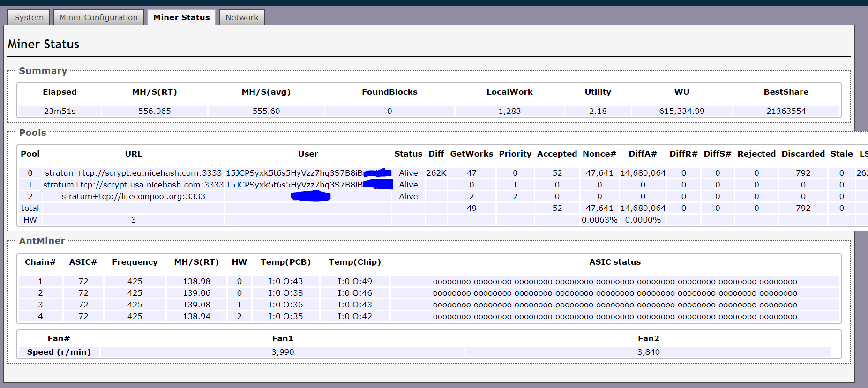Click the BestShare value 21363554
This screenshot has width=868, height=388.
(786, 111)
